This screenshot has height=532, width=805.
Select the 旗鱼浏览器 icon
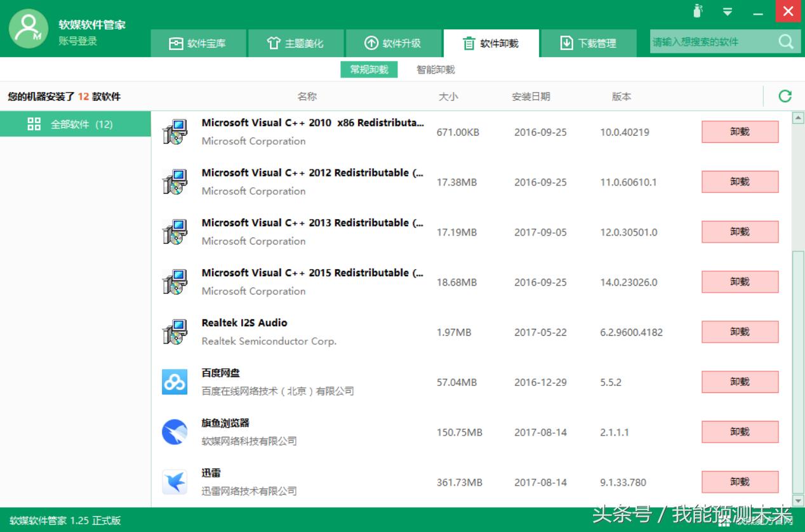[175, 432]
